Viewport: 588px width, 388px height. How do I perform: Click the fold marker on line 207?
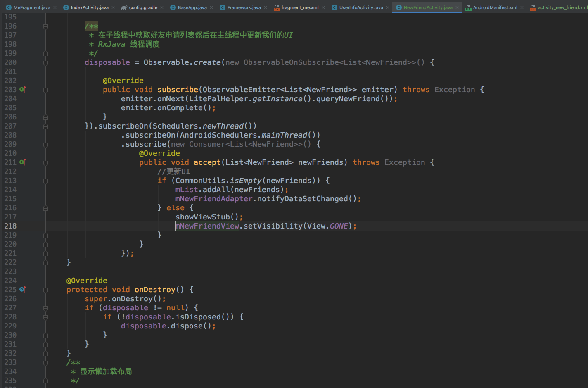[x=45, y=126]
